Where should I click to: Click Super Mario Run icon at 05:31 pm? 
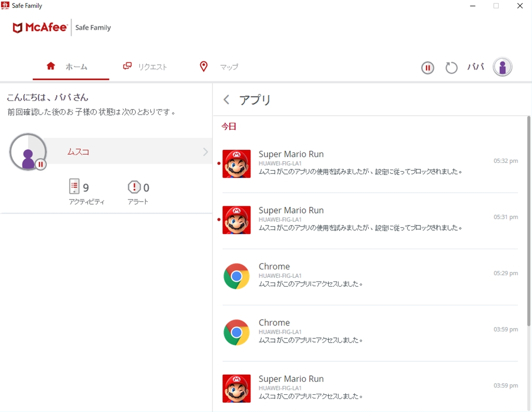236,220
